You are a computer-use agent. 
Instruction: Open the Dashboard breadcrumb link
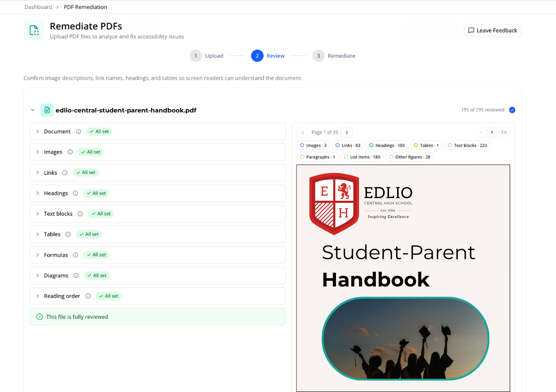(x=38, y=7)
